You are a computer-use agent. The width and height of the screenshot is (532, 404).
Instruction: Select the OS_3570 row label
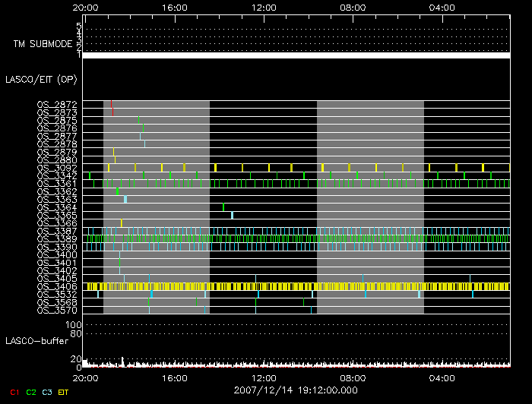[57, 310]
